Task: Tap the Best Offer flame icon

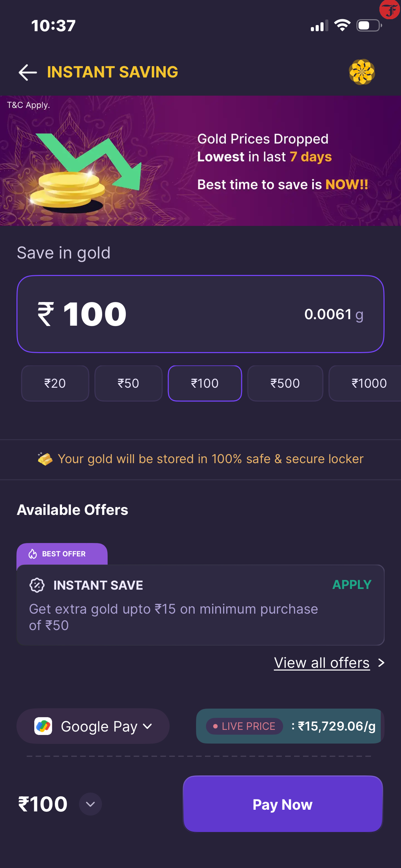Action: coord(33,554)
